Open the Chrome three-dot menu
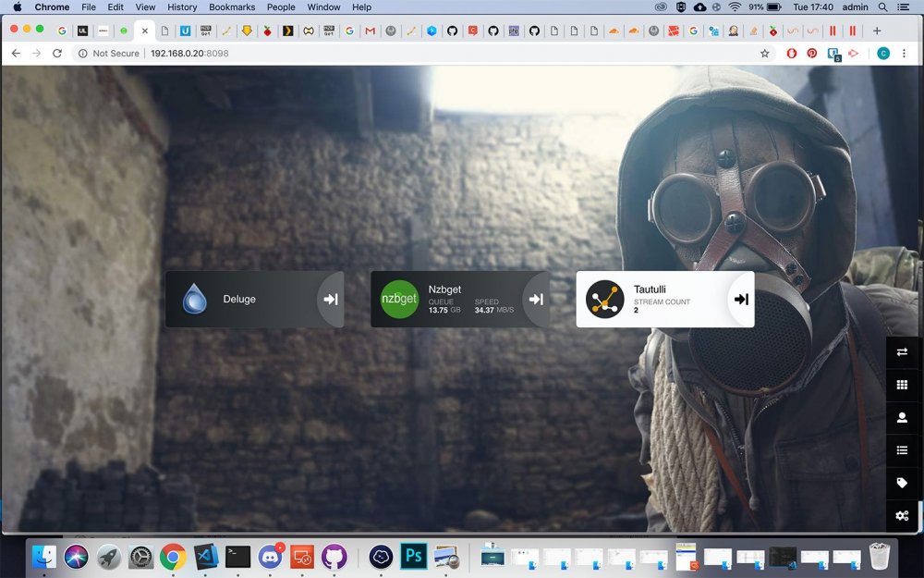 (x=904, y=53)
